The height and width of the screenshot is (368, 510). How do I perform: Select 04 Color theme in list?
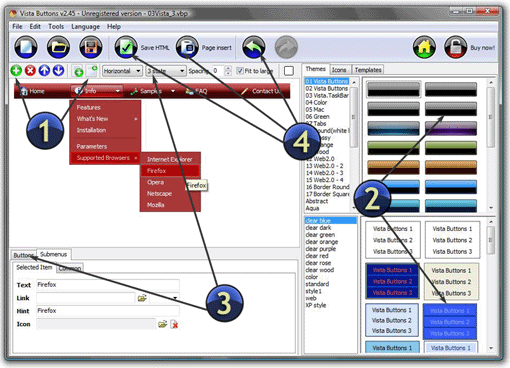coord(316,102)
